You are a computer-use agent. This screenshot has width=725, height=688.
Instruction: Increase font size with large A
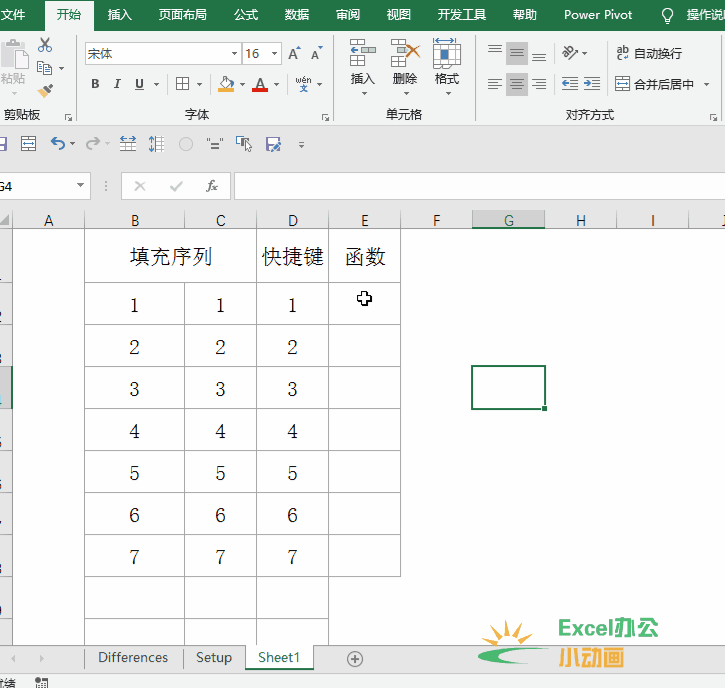click(x=294, y=54)
